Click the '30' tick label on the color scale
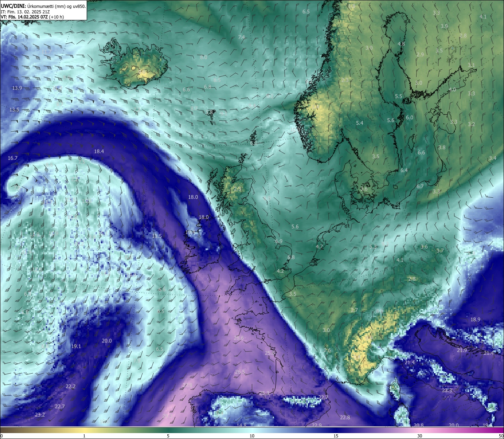This screenshot has height=439, width=504. point(420,436)
